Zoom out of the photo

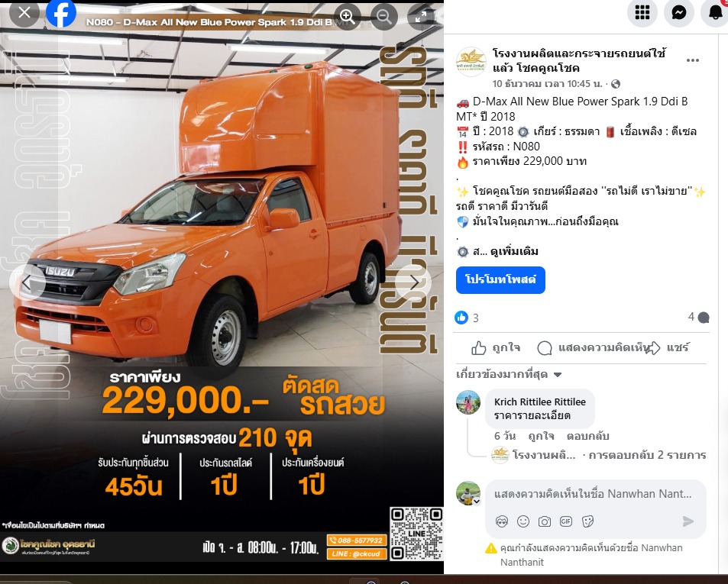tap(384, 17)
